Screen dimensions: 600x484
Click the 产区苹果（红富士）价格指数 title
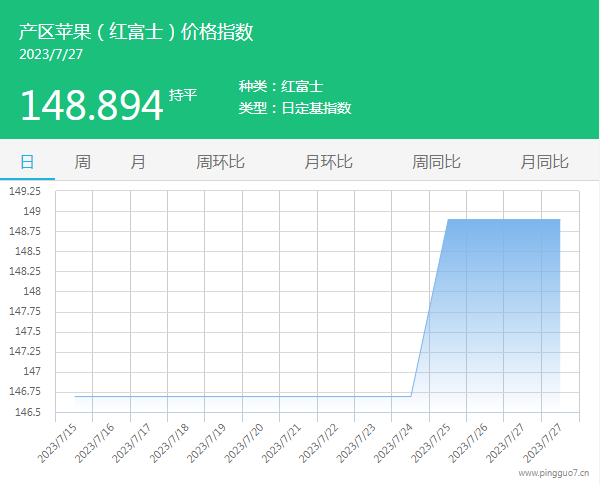pos(136,32)
